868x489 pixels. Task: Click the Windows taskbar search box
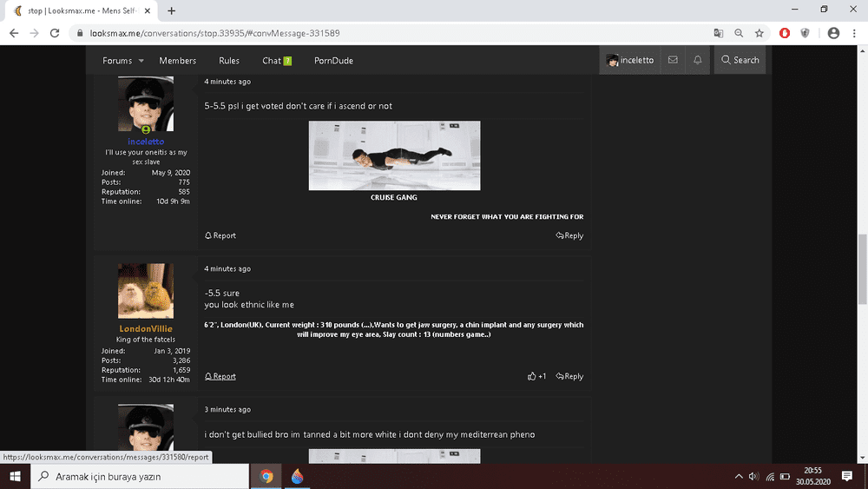tap(140, 476)
